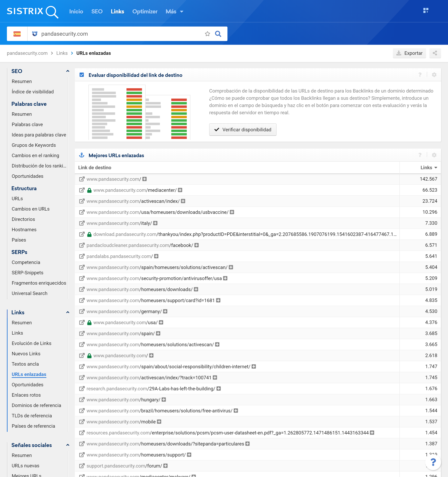Click the domain search input field
Image resolution: width=448 pixels, height=477 pixels.
click(121, 34)
